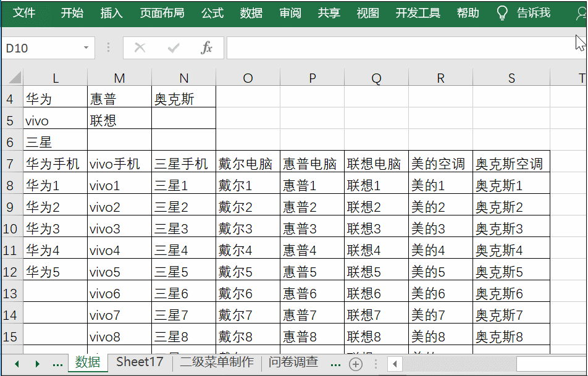Screen dimensions: 588x376
Task: Add a new sheet with plus icon
Action: [356, 364]
